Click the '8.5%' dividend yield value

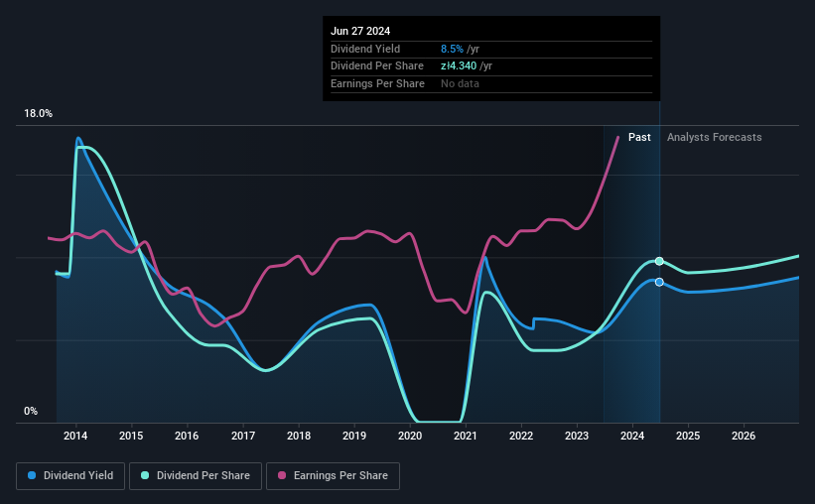452,49
